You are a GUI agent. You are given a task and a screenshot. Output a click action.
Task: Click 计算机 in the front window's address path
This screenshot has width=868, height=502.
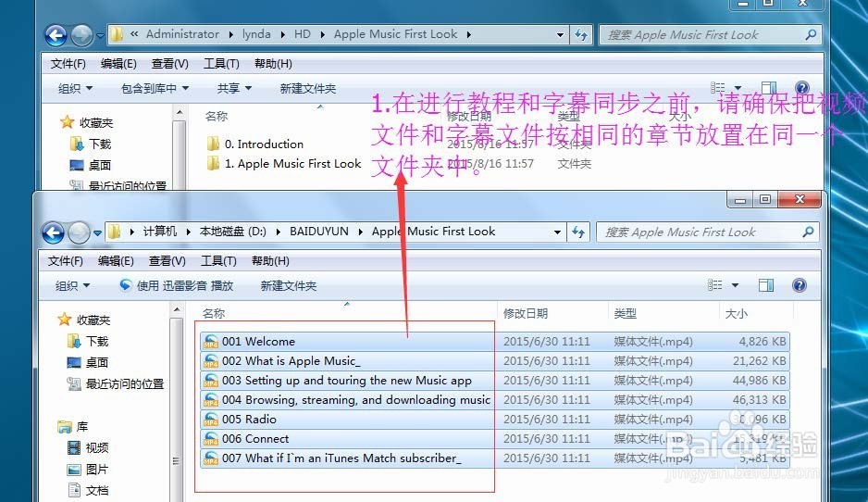(x=159, y=232)
